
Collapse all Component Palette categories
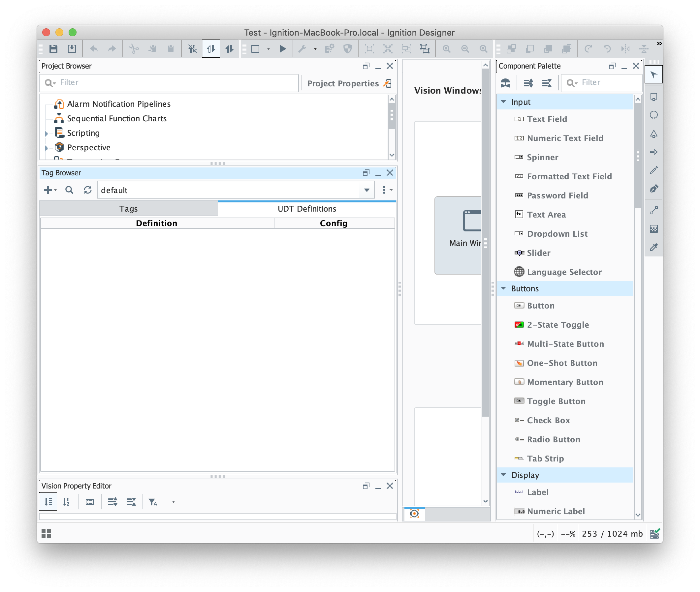coord(547,83)
